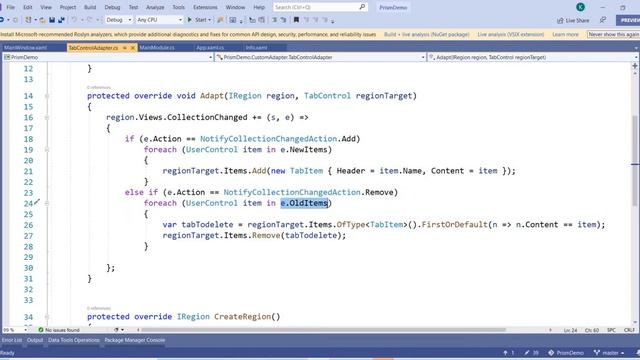Click the Comment out lines icon
The width and height of the screenshot is (640, 360).
pyautogui.click(x=275, y=20)
